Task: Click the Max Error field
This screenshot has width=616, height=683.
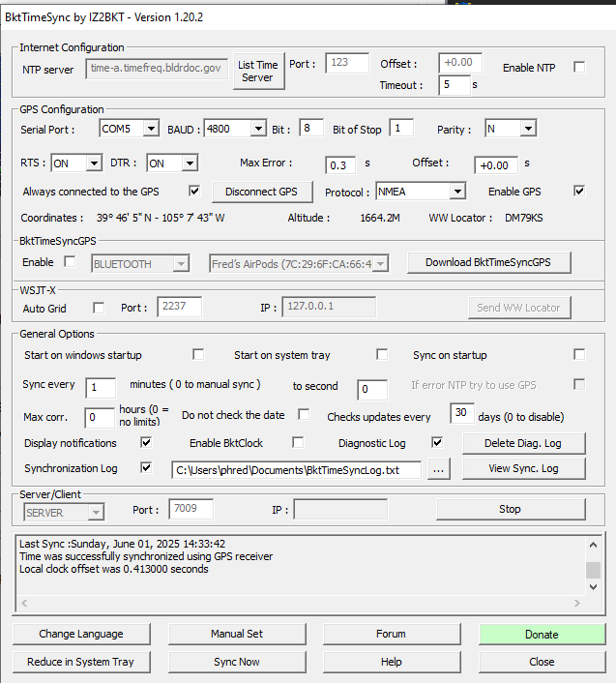Action: coord(340,165)
